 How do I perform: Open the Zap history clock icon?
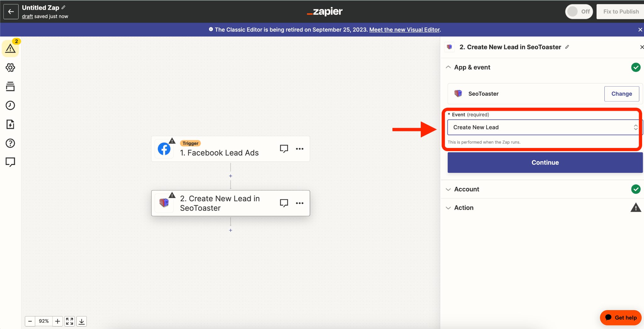[x=10, y=105]
